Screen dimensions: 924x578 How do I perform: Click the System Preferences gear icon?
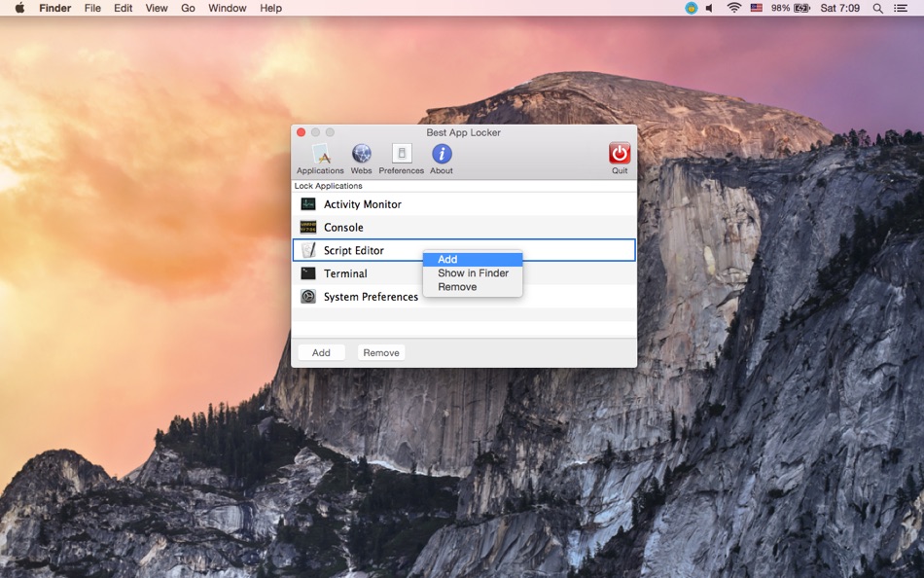coord(308,296)
